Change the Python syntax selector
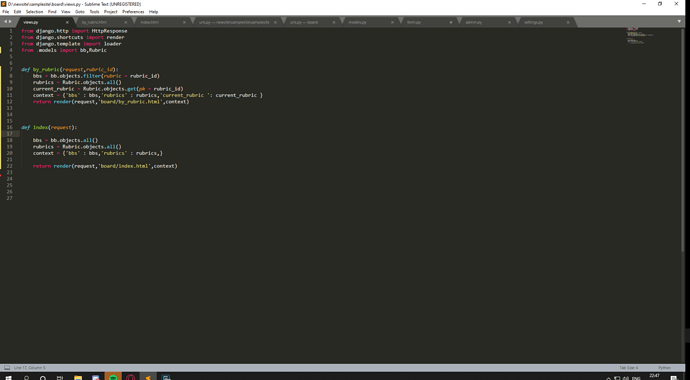This screenshot has height=380, width=690. [664, 368]
